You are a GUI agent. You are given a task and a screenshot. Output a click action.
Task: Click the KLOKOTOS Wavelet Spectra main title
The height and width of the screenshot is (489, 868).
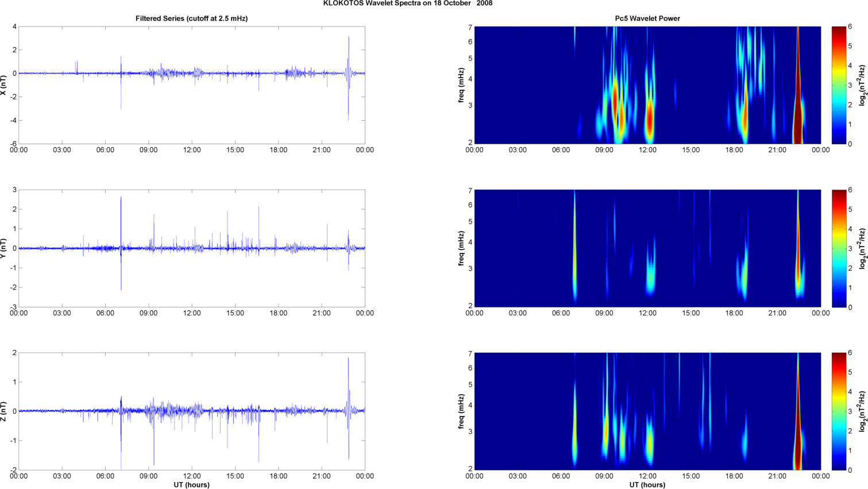click(x=407, y=3)
